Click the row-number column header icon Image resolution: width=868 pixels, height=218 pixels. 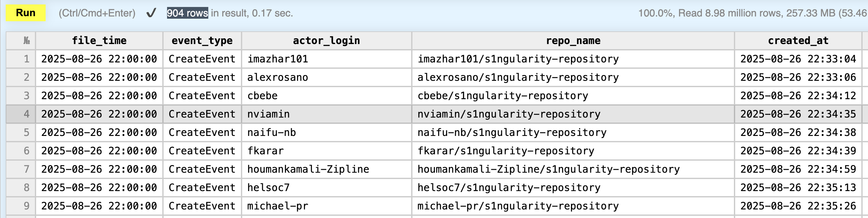point(27,41)
